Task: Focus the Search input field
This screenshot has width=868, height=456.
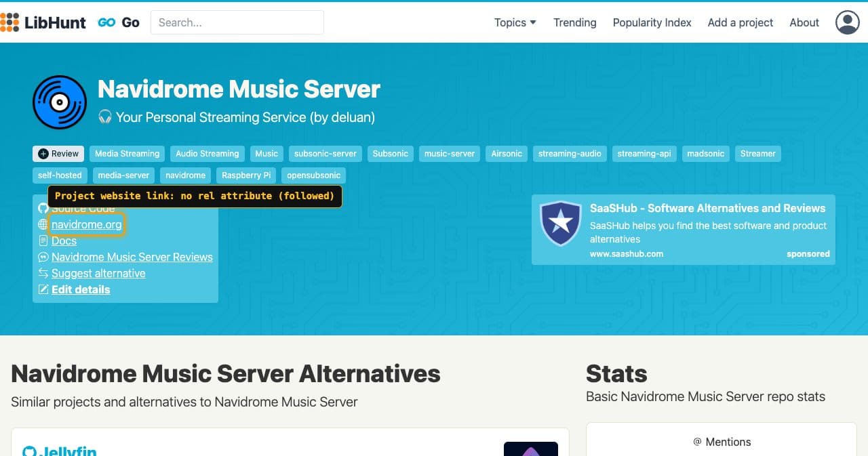Action: point(237,22)
